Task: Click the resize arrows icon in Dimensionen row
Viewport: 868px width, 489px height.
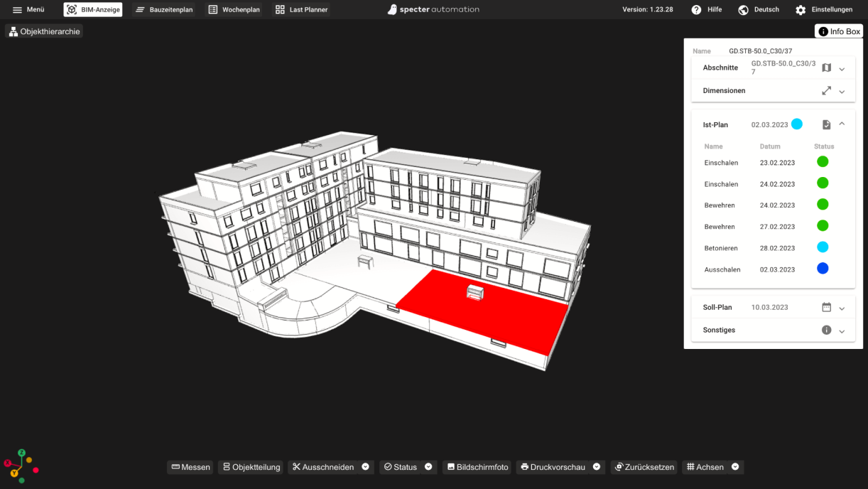Action: (x=826, y=91)
